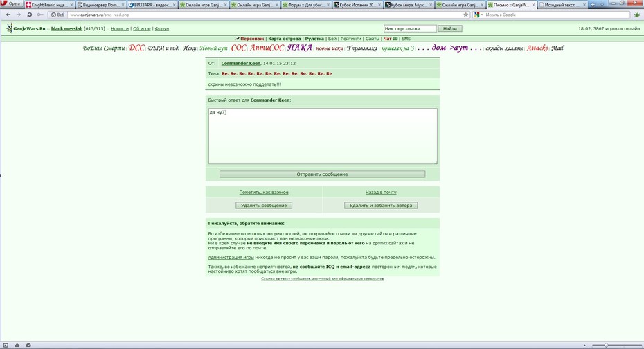Open the SMS menu item

(x=406, y=39)
